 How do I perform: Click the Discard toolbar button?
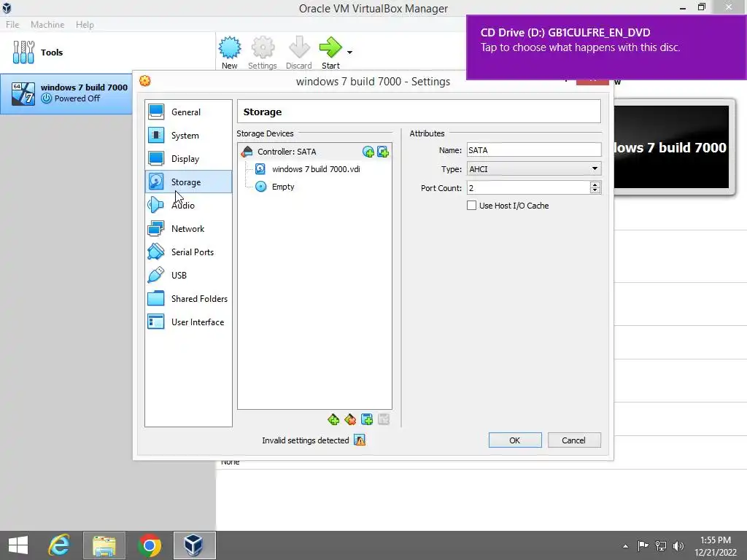click(298, 52)
